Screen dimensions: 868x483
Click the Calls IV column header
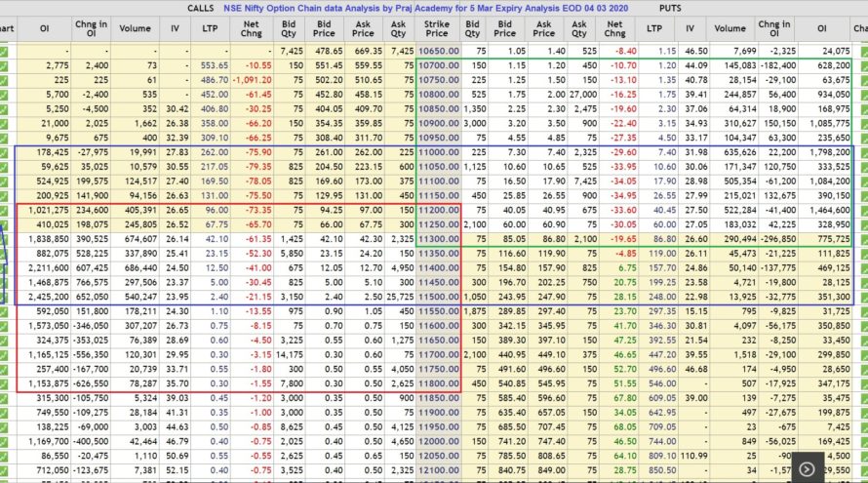tap(175, 29)
